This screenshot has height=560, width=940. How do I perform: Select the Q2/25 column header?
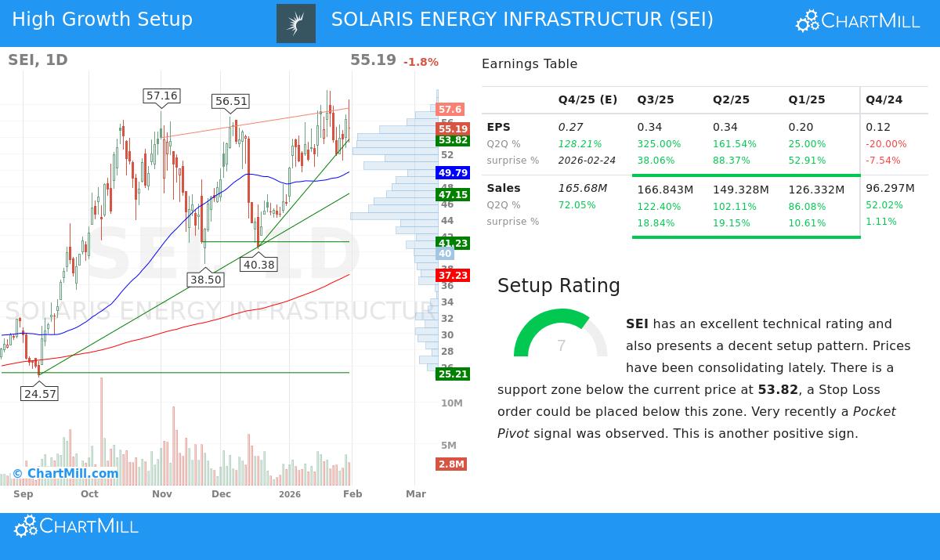[x=731, y=99]
